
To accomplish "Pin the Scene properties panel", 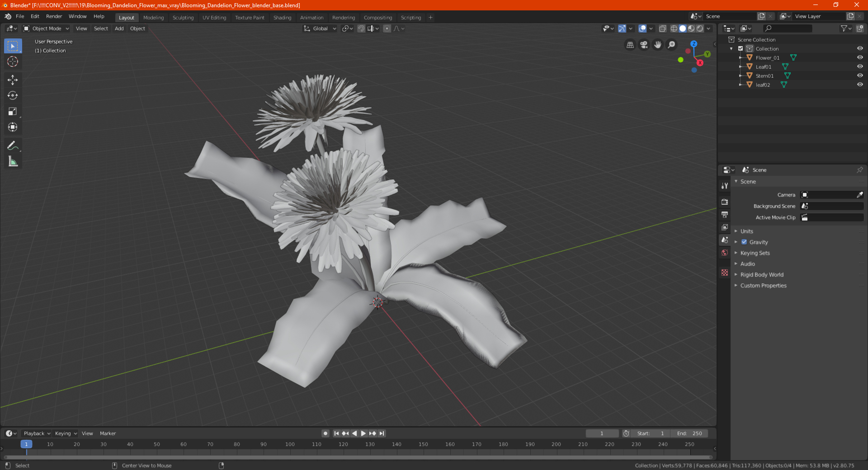I will click(859, 170).
